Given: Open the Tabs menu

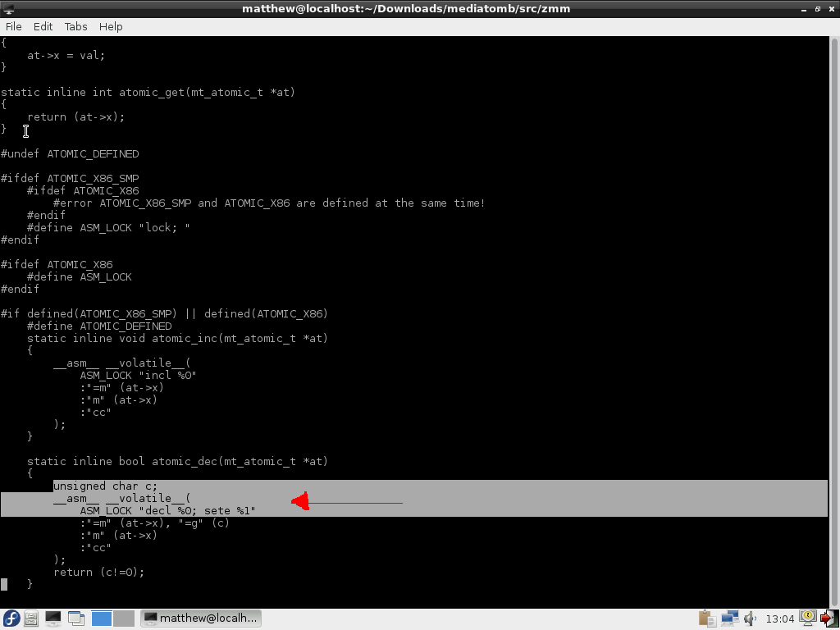Looking at the screenshot, I should tap(75, 26).
